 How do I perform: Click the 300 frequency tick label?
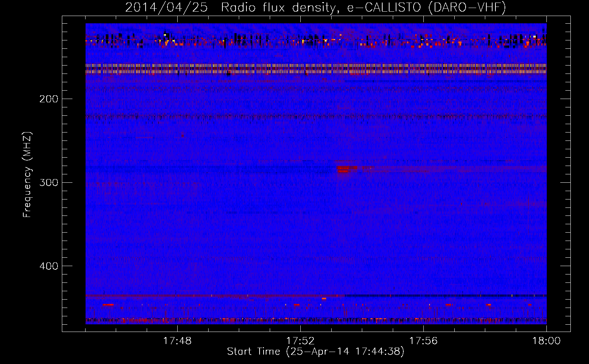tap(48, 182)
